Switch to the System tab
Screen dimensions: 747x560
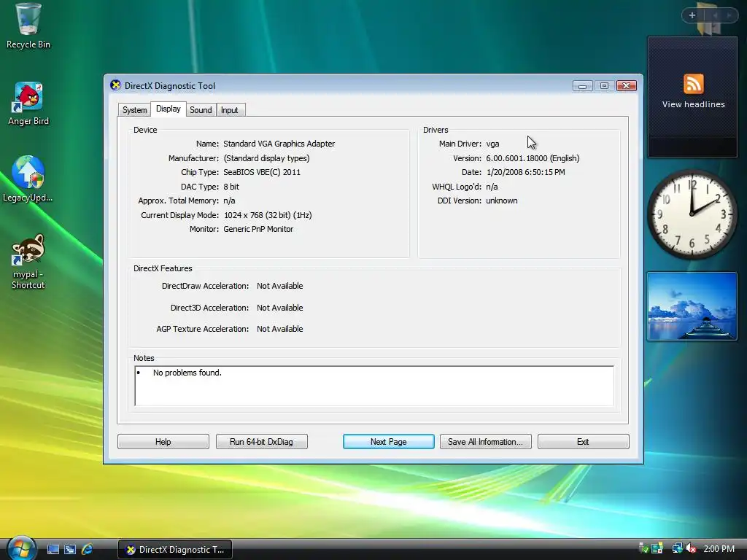tap(134, 110)
